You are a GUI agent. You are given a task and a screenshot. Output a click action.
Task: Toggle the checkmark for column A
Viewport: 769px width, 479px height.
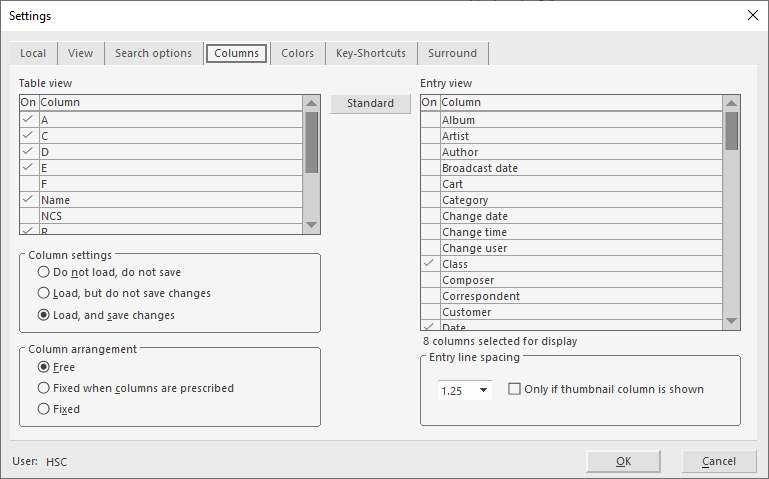pyautogui.click(x=28, y=120)
